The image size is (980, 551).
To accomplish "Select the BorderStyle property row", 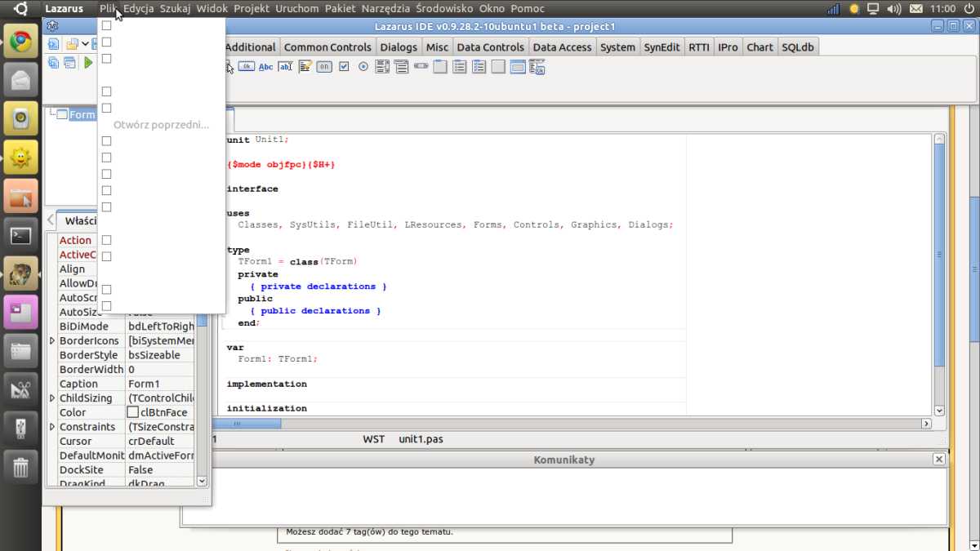I will [x=122, y=355].
